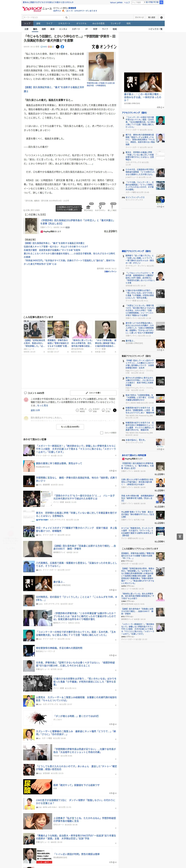The width and height of the screenshot is (186, 868).
Task: Open the ランキング navigation tab
Action: point(115,24)
